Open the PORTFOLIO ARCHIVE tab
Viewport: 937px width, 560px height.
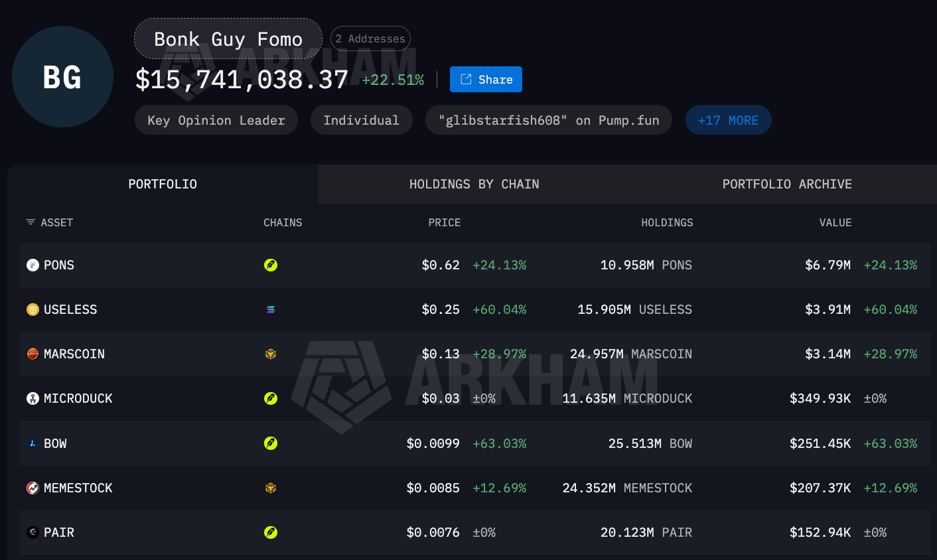(x=787, y=184)
